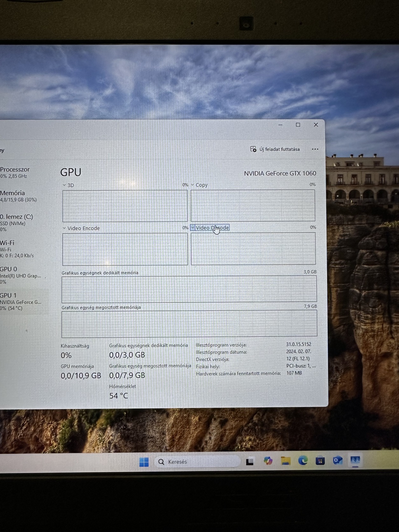Viewport: 399px width, 532px height.
Task: Open Microsoft Store from the taskbar
Action: 320,460
